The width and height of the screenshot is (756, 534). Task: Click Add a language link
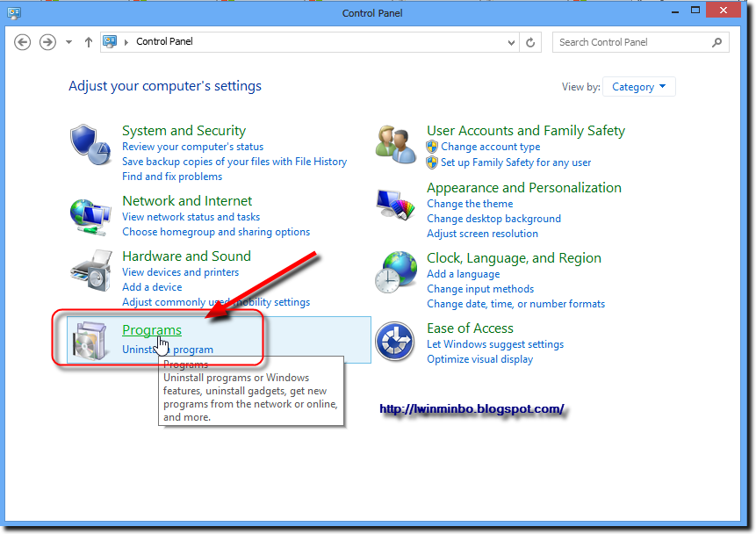[464, 274]
